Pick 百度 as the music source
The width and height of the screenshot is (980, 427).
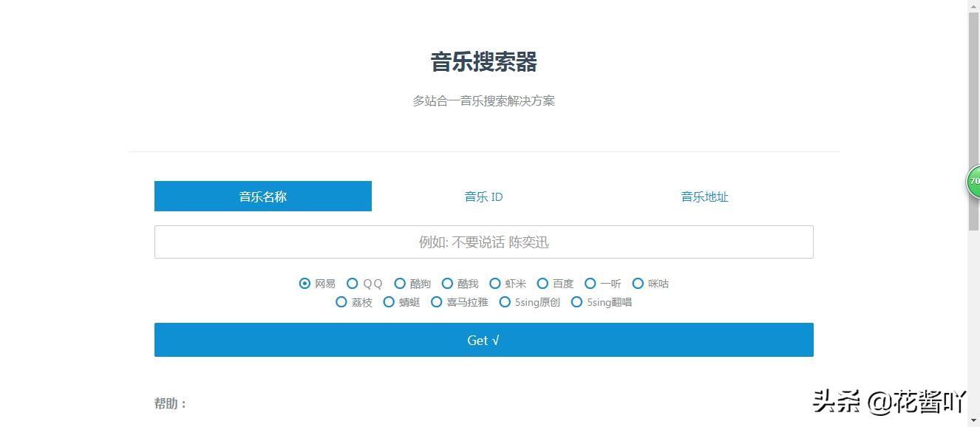(x=542, y=283)
